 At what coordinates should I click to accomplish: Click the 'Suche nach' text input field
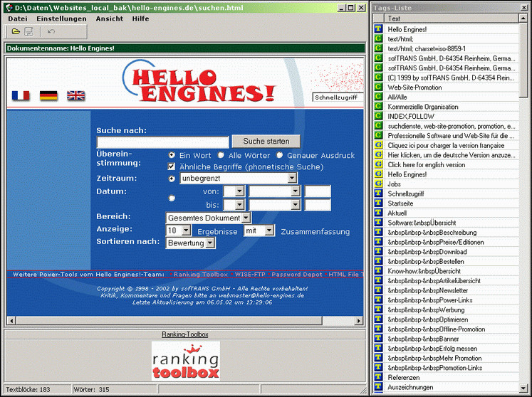coord(163,142)
